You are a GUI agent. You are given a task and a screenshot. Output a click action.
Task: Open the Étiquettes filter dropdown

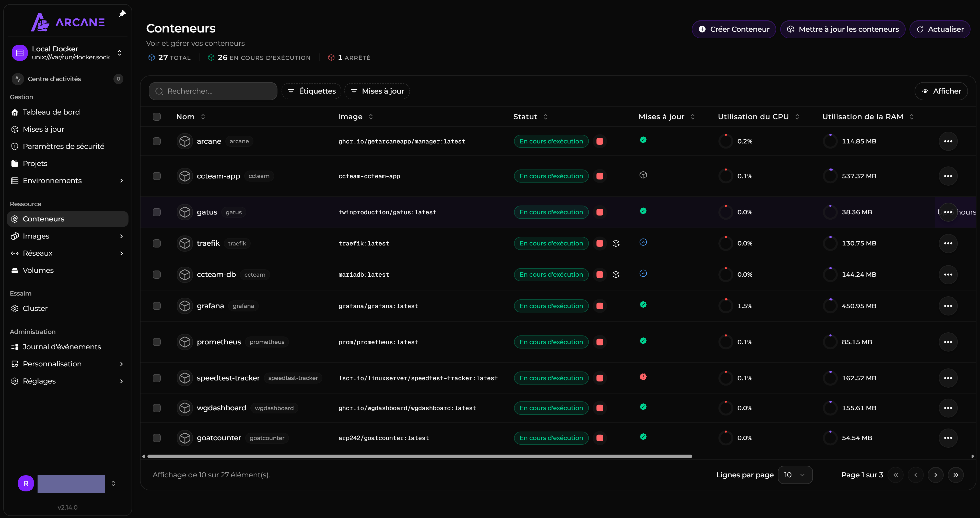point(311,91)
